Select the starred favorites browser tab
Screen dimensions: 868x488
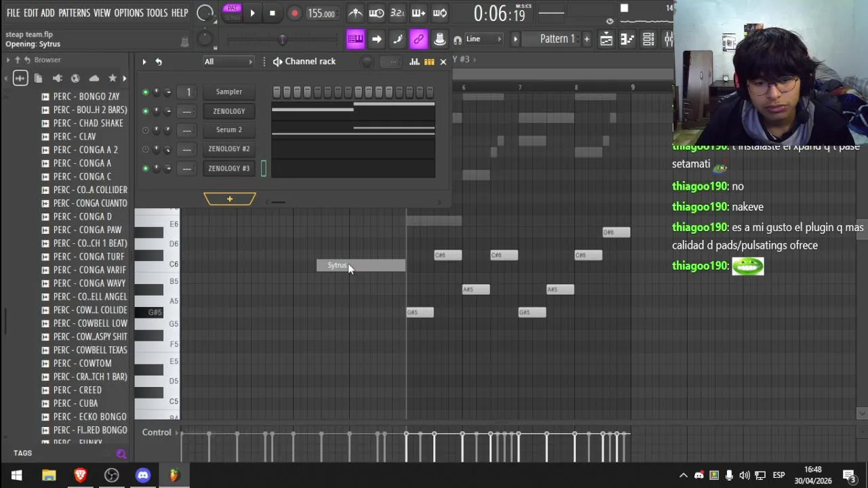[x=113, y=78]
